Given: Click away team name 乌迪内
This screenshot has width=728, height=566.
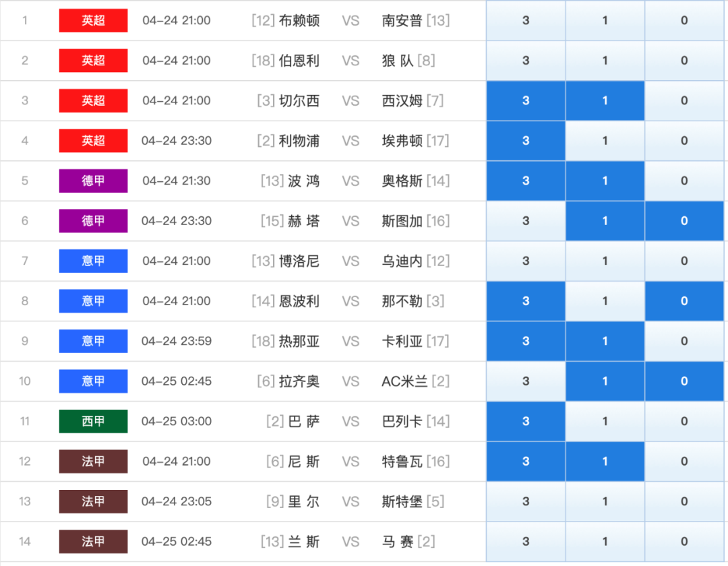Looking at the screenshot, I should [402, 261].
